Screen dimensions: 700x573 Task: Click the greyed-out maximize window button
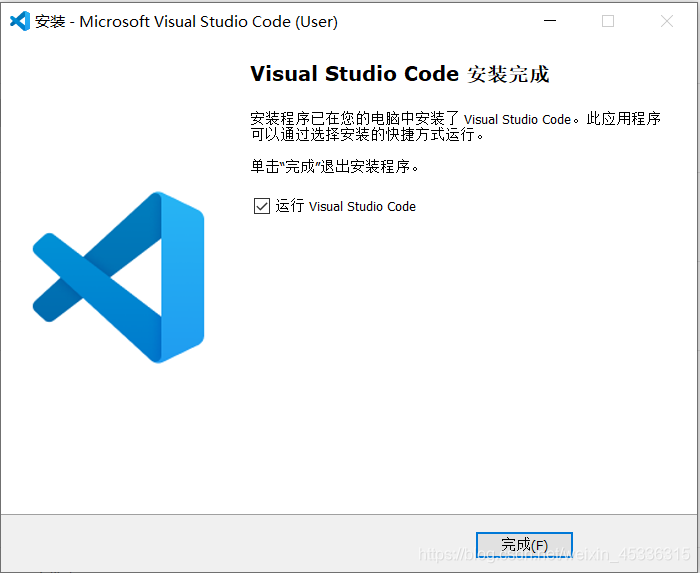608,21
